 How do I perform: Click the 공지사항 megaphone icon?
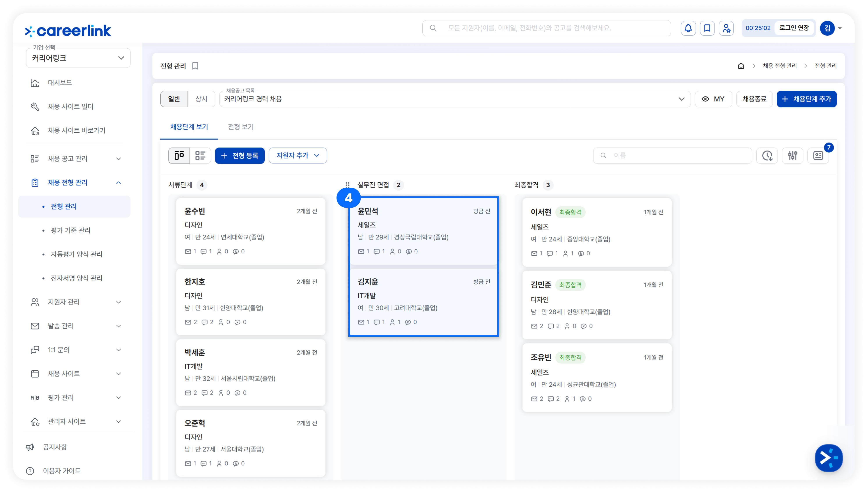tap(30, 447)
